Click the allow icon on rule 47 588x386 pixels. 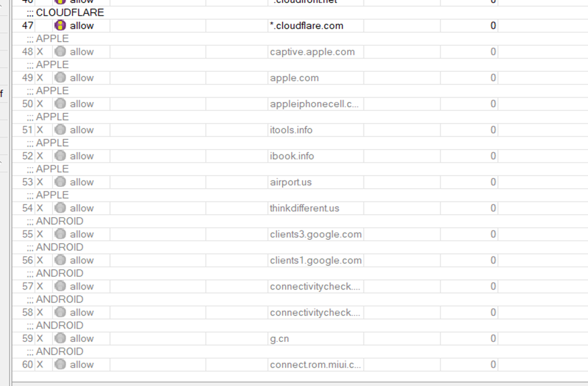pyautogui.click(x=60, y=25)
